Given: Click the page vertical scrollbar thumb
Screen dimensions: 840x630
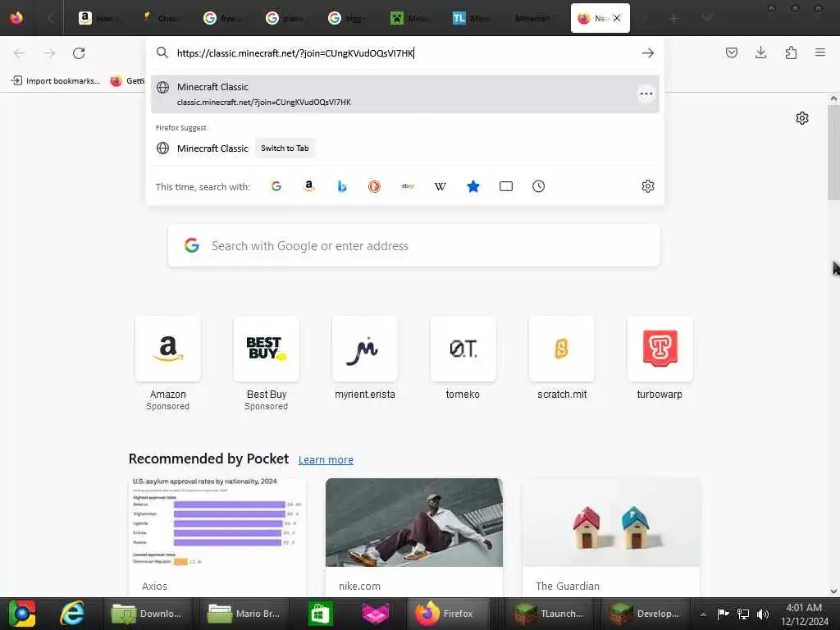Looking at the screenshot, I should [x=833, y=153].
